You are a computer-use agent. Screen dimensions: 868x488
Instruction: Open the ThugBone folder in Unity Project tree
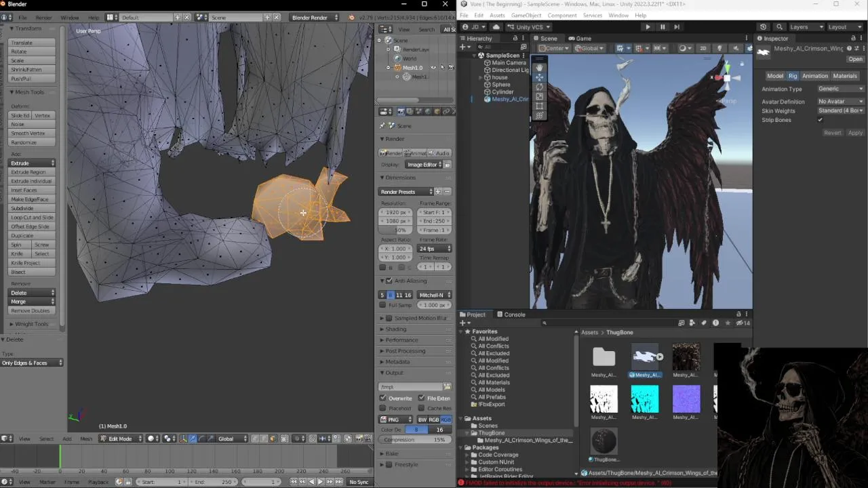pyautogui.click(x=491, y=433)
